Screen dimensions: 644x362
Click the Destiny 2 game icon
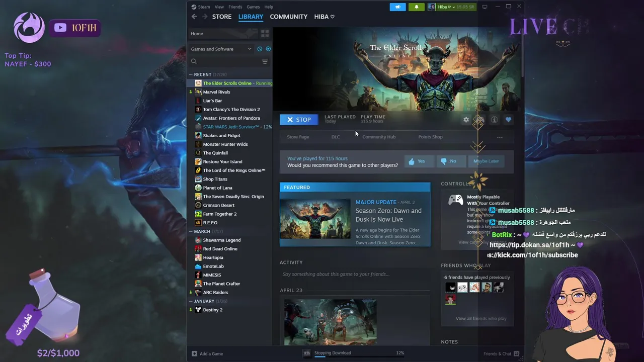(198, 310)
